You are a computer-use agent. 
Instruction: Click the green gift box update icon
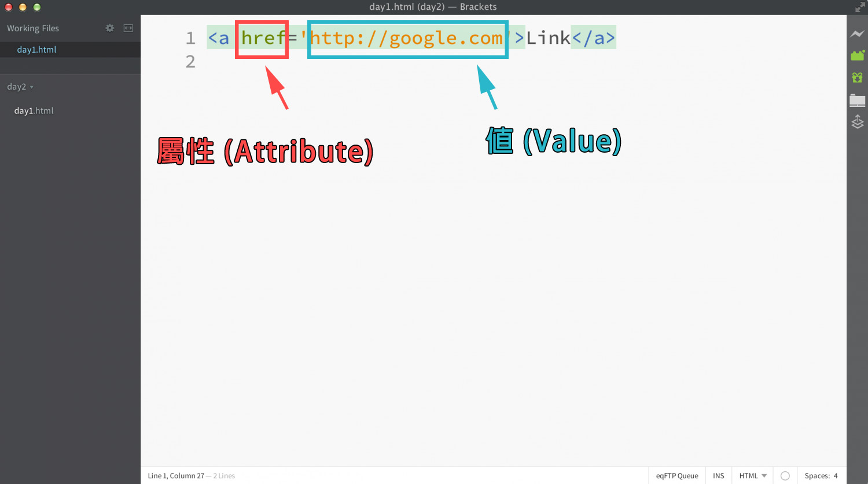point(857,77)
